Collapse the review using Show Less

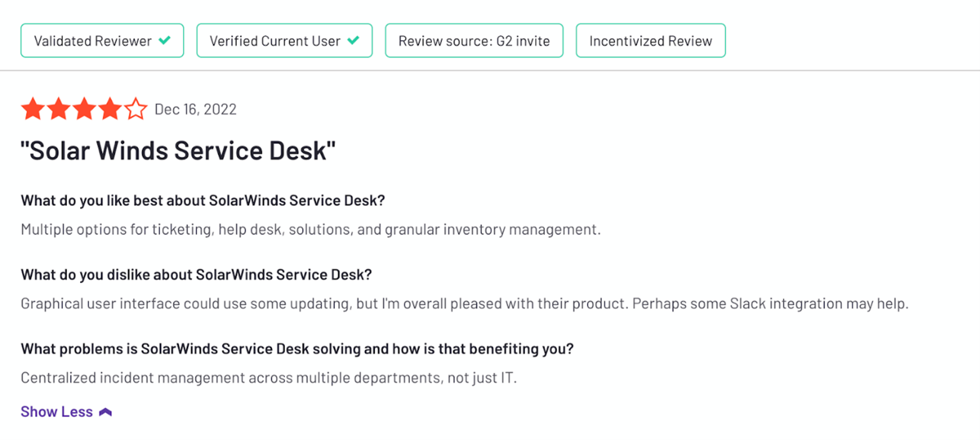point(57,411)
